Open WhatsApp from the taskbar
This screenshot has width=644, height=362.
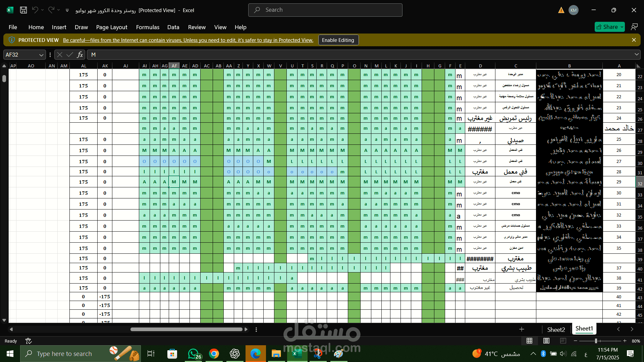point(194,354)
